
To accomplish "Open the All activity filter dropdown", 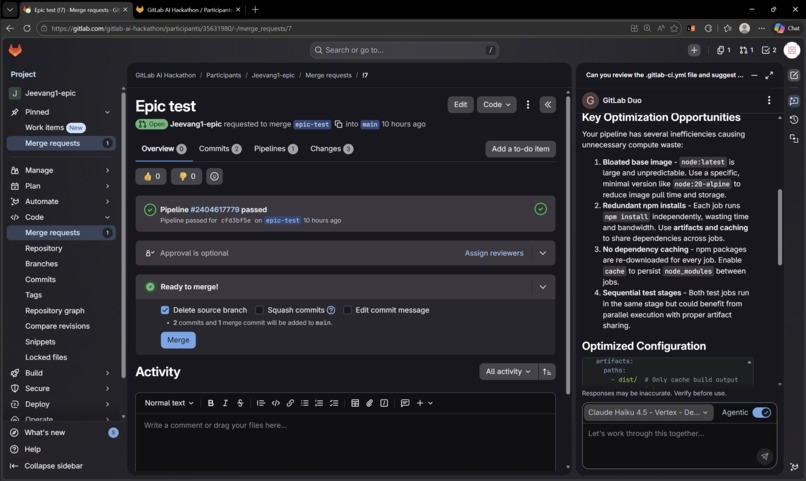I will pyautogui.click(x=508, y=372).
